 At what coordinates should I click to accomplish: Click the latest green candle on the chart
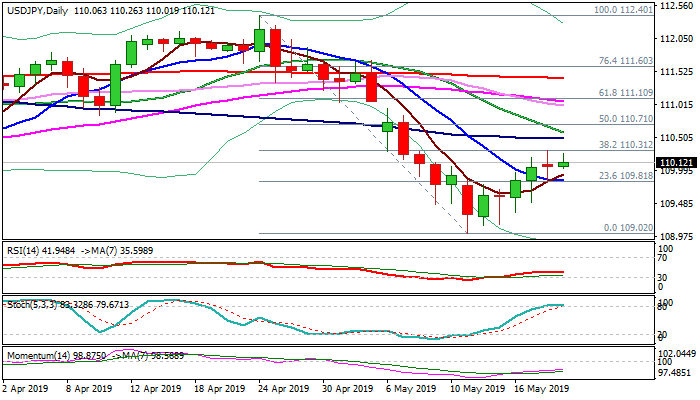[563, 164]
